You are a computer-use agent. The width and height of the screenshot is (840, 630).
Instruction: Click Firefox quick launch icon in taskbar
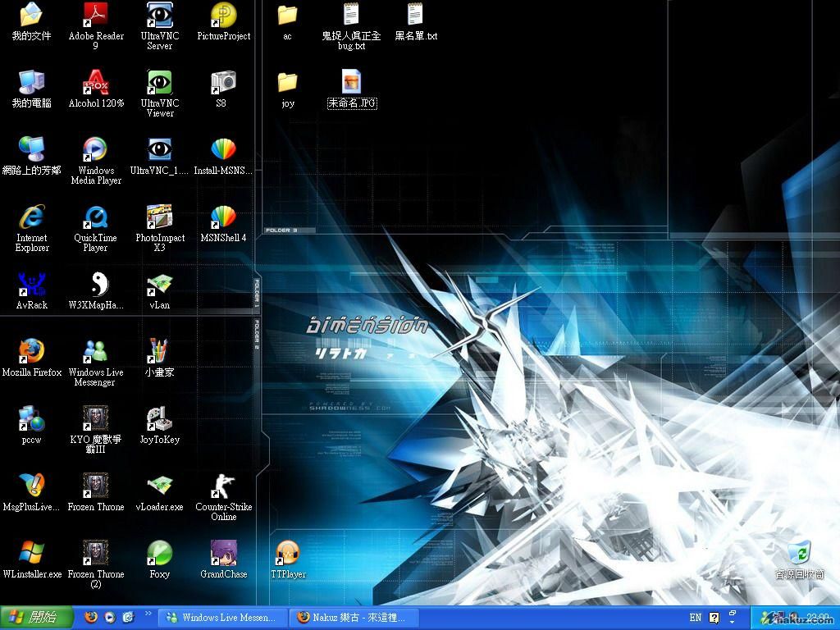91,618
